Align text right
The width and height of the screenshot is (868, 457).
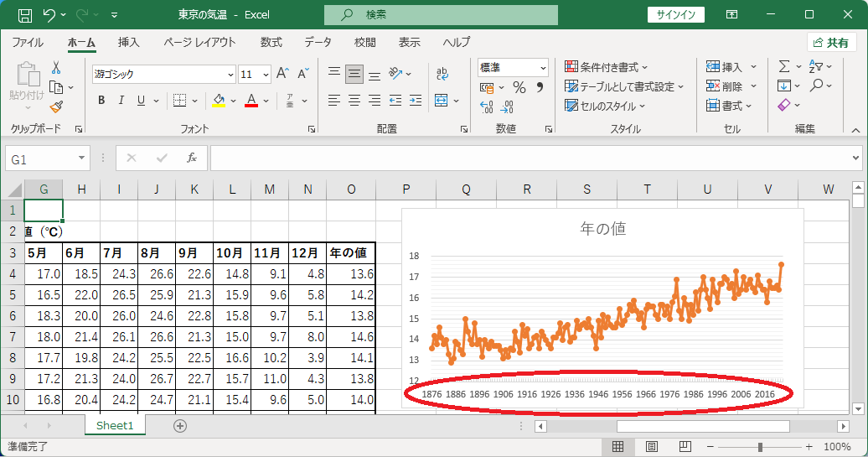(375, 101)
